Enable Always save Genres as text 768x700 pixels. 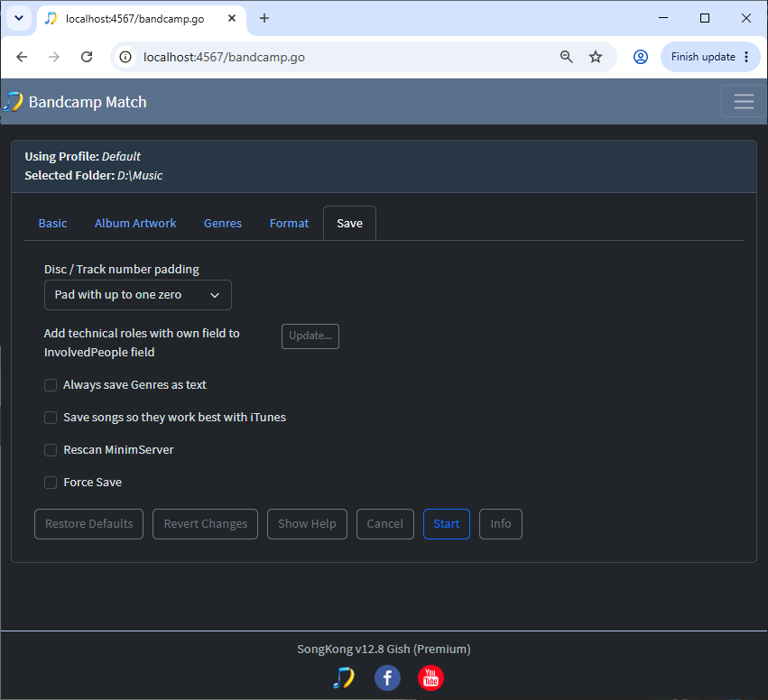pyautogui.click(x=51, y=385)
